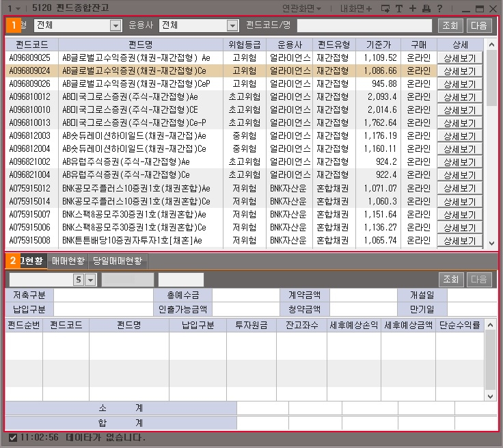Open 상세보기 for A096810012
The width and height of the screenshot is (503, 448).
tap(460, 97)
